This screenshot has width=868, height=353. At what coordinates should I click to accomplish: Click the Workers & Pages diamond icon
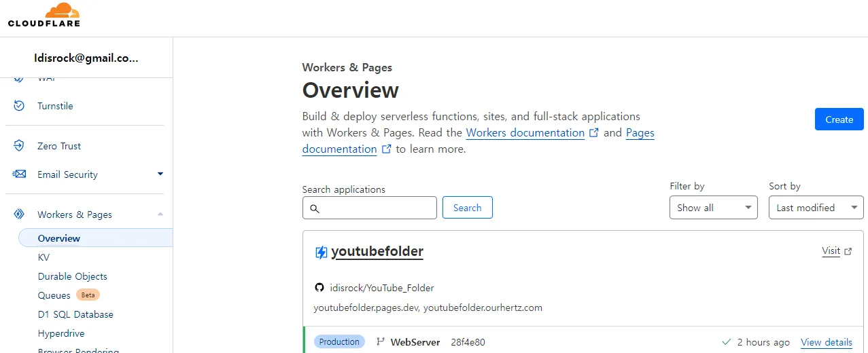[19, 215]
